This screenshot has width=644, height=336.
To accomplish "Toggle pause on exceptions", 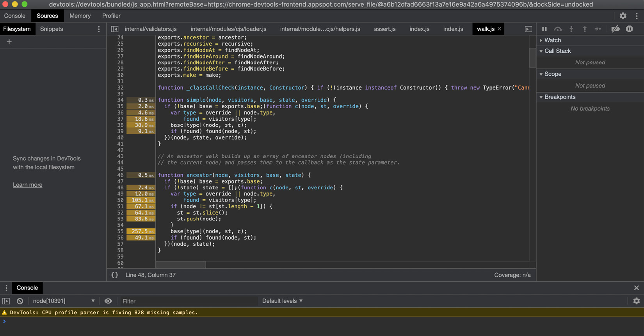I will pos(630,29).
